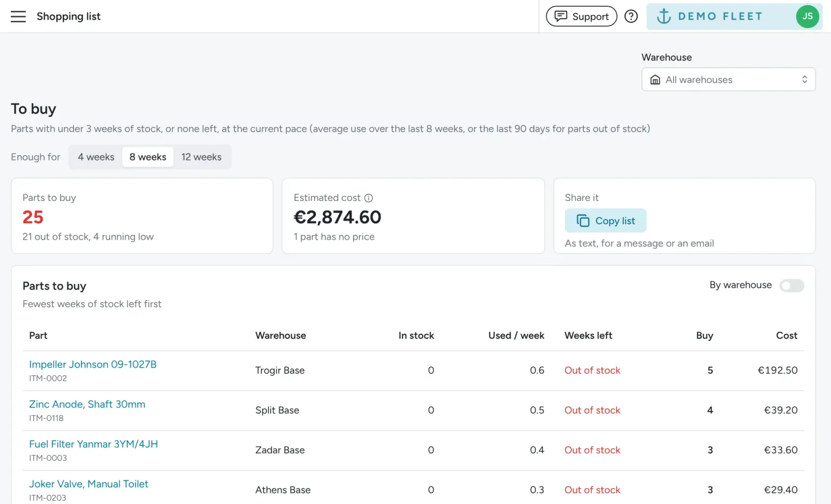
Task: Click the Used / week column header
Action: pos(516,335)
